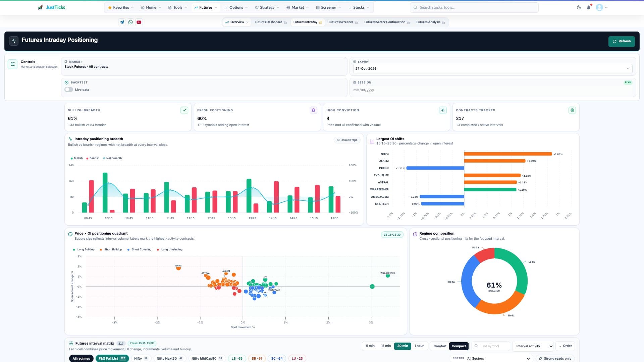Select the 15 min interval button
The width and height of the screenshot is (644, 362).
click(x=386, y=346)
